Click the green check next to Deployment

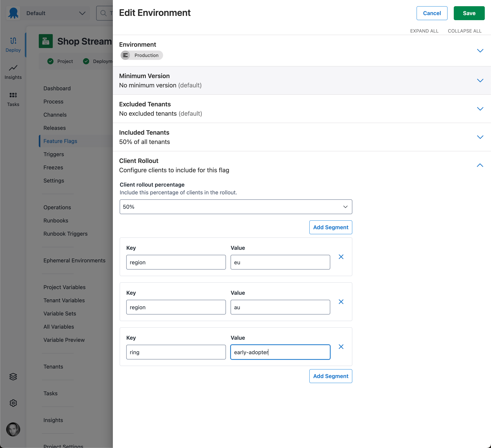pos(86,61)
